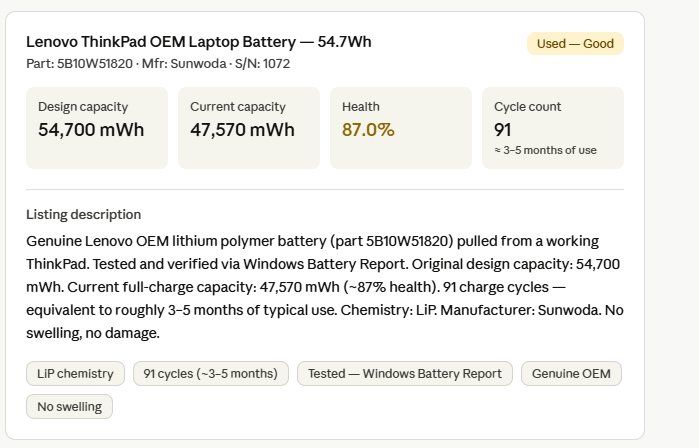Select the No swelling tag

(69, 407)
